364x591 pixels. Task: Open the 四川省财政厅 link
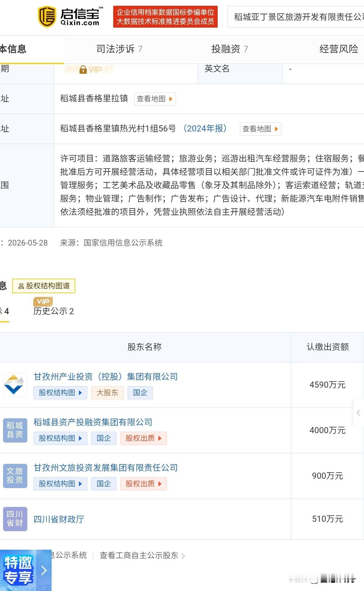pyautogui.click(x=59, y=519)
